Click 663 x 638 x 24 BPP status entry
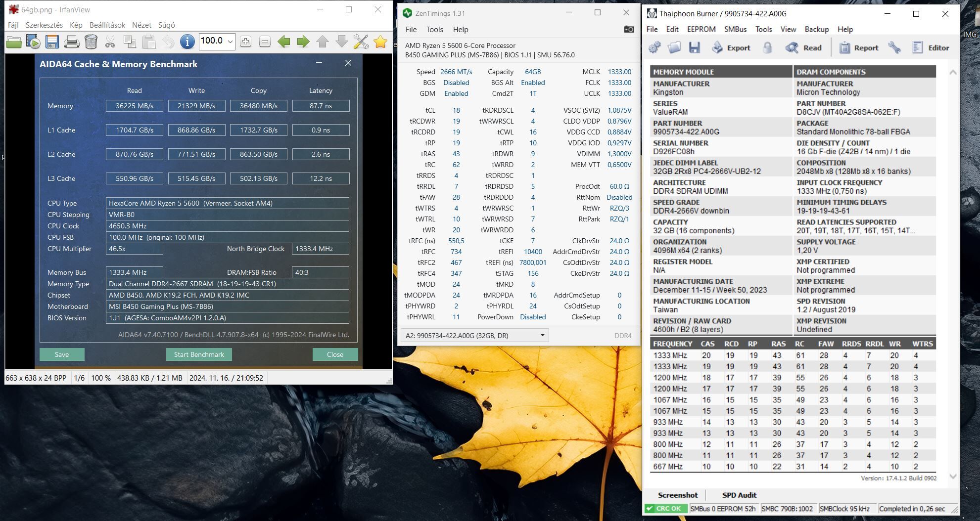This screenshot has height=521, width=980. [36, 378]
